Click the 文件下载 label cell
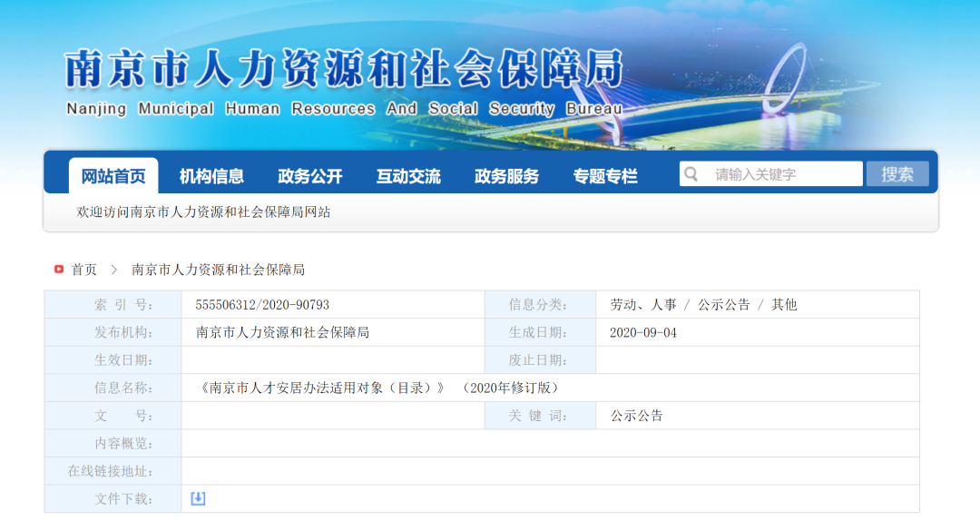The image size is (980, 521). (x=113, y=498)
